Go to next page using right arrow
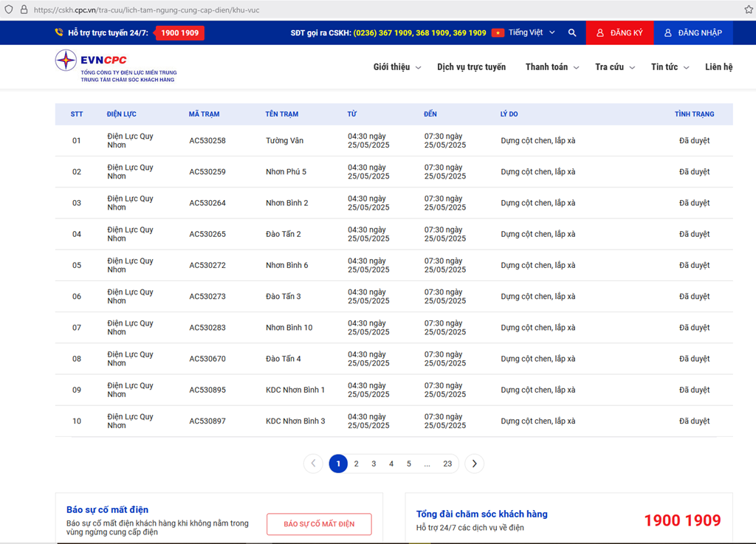Image resolution: width=756 pixels, height=544 pixels. tap(474, 464)
